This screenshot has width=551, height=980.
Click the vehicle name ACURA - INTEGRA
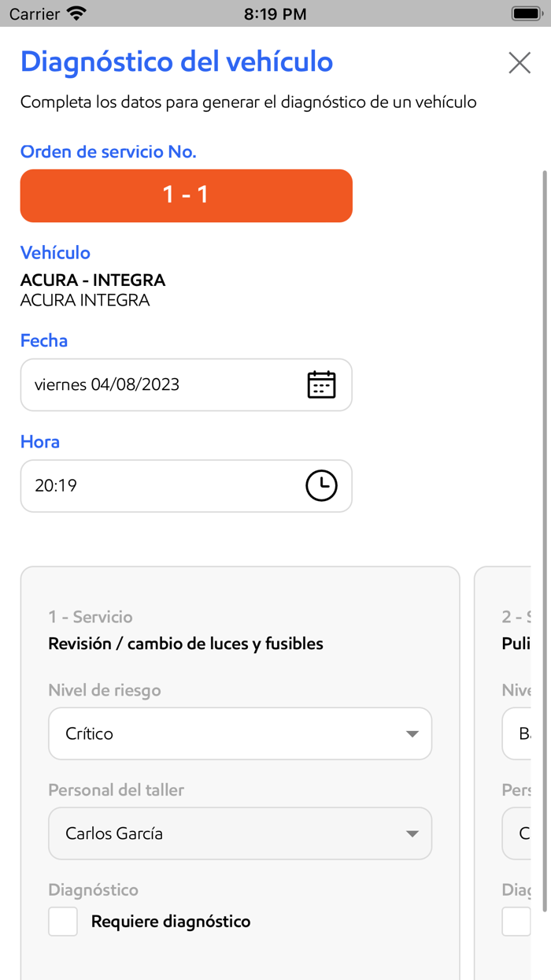pos(92,280)
